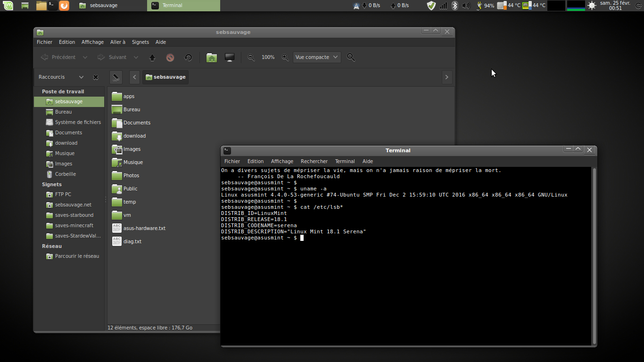Zoom in the file view
The height and width of the screenshot is (362, 644).
tap(285, 58)
